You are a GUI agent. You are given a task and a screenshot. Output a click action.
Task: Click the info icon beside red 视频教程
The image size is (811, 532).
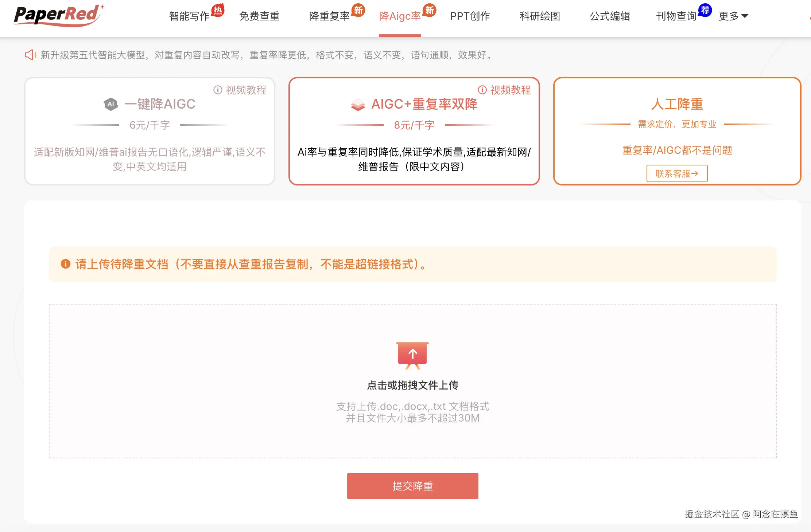[482, 90]
